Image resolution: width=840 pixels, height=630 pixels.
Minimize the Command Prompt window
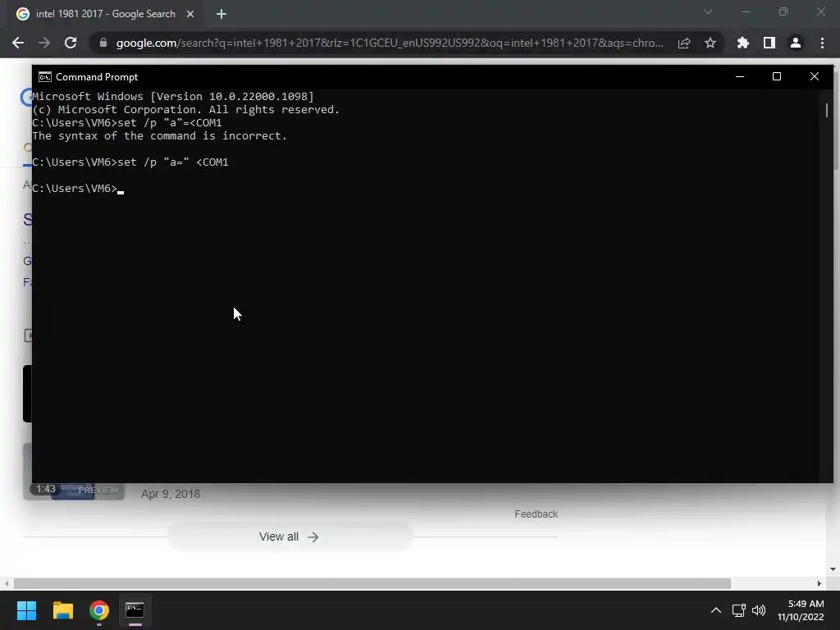tap(740, 76)
